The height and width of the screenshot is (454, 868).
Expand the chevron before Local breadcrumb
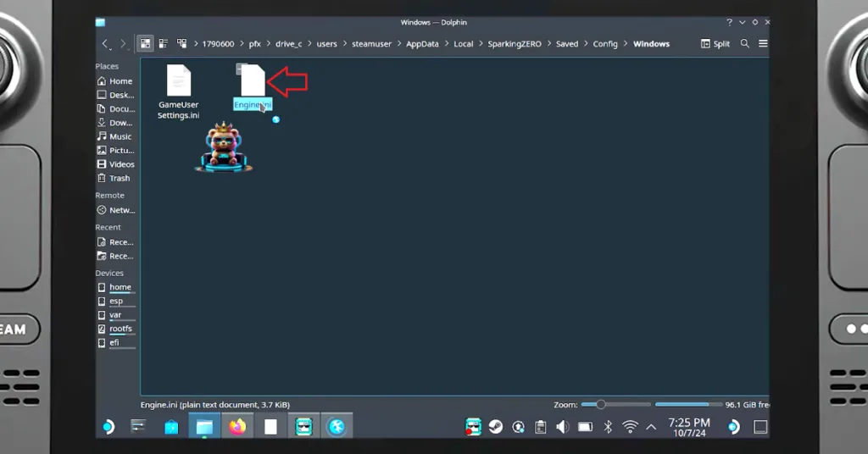(446, 44)
